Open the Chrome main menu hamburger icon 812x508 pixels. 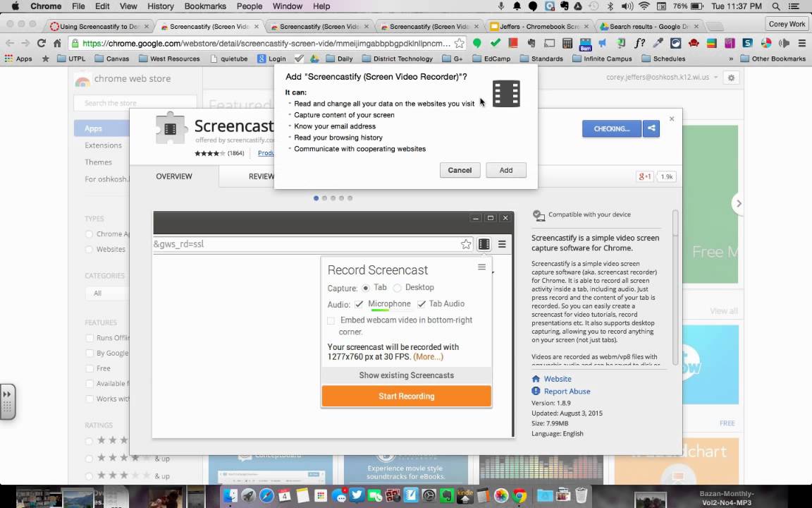pos(801,43)
